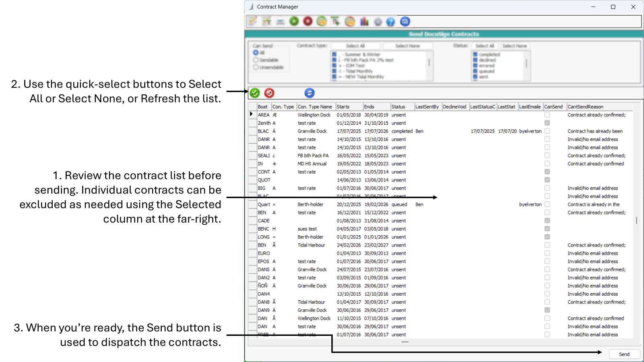Viewport: 644px width, 362px height.
Task: Enable CanSend checkbox for the AREA boat row
Action: 547,115
